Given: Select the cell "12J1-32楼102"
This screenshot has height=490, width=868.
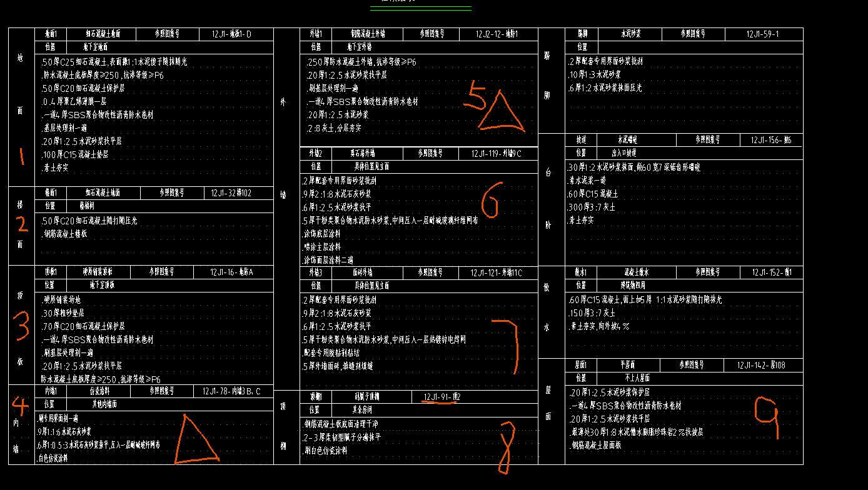Looking at the screenshot, I should pos(231,193).
